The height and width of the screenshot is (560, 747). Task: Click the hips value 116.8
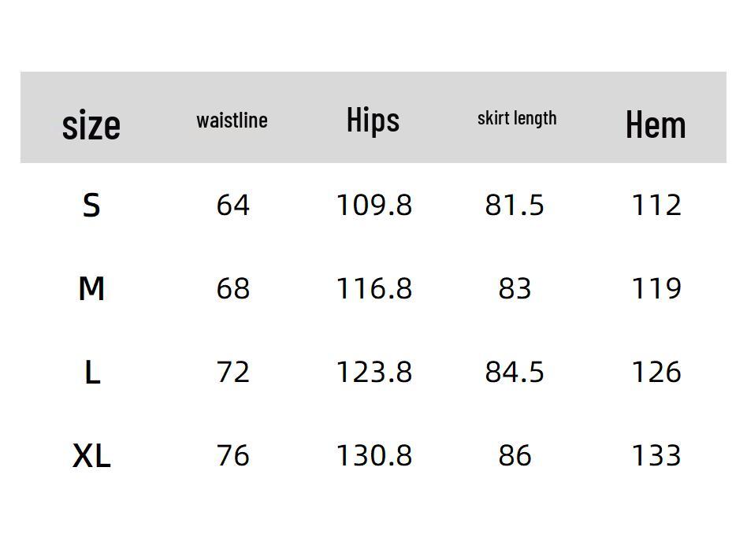pos(374,289)
